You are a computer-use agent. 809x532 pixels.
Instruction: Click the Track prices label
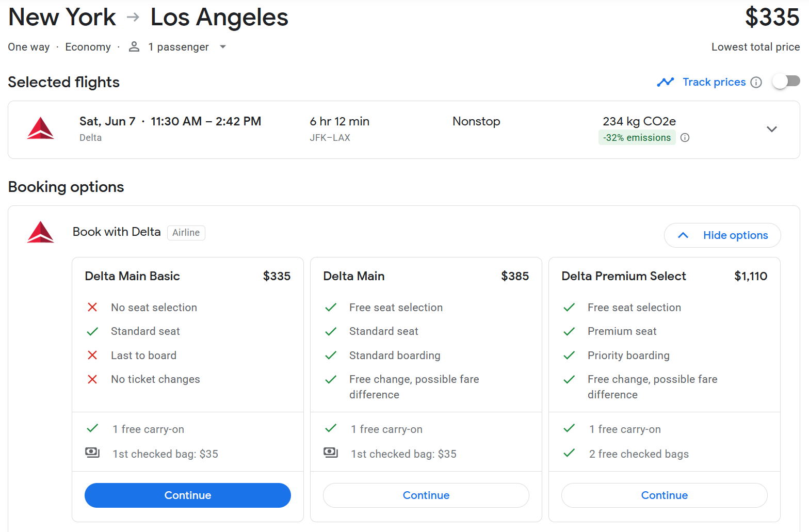[x=714, y=82]
